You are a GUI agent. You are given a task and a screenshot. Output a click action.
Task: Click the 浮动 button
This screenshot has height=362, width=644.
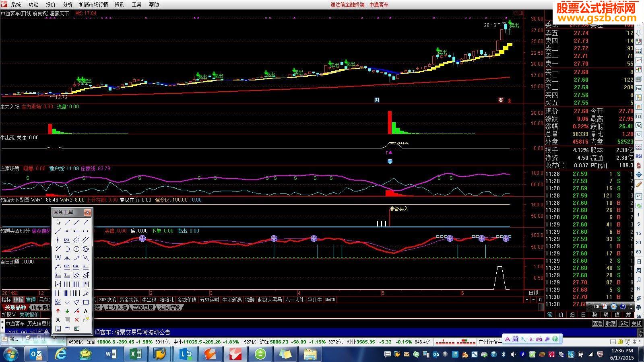[x=624, y=323]
